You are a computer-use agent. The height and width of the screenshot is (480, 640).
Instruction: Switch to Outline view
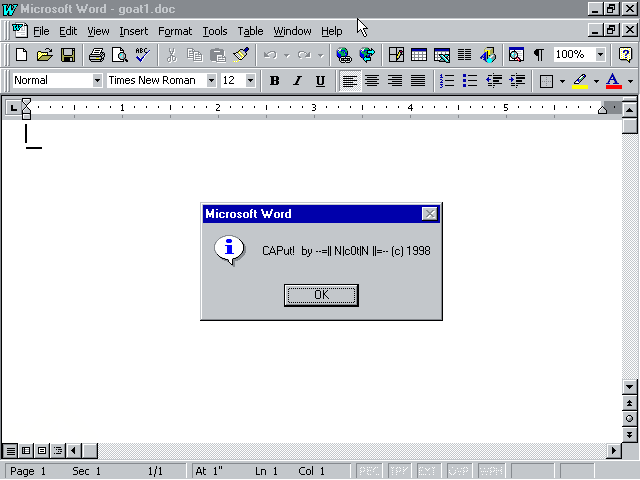click(58, 451)
